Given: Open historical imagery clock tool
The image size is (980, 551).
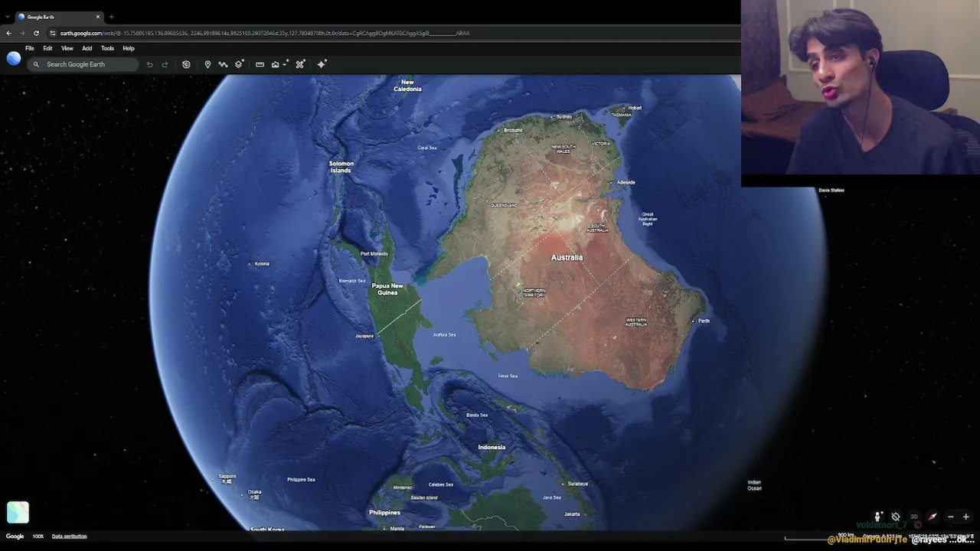Looking at the screenshot, I should (x=186, y=64).
